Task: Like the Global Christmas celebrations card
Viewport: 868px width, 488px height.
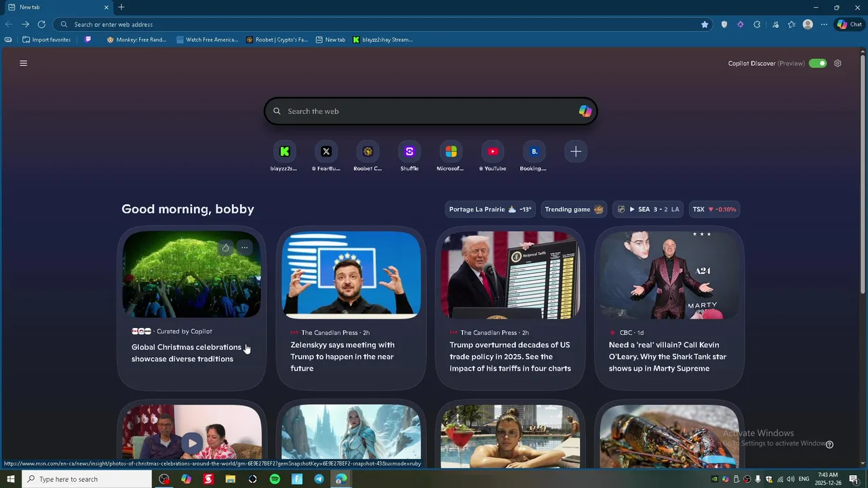Action: pos(226,247)
